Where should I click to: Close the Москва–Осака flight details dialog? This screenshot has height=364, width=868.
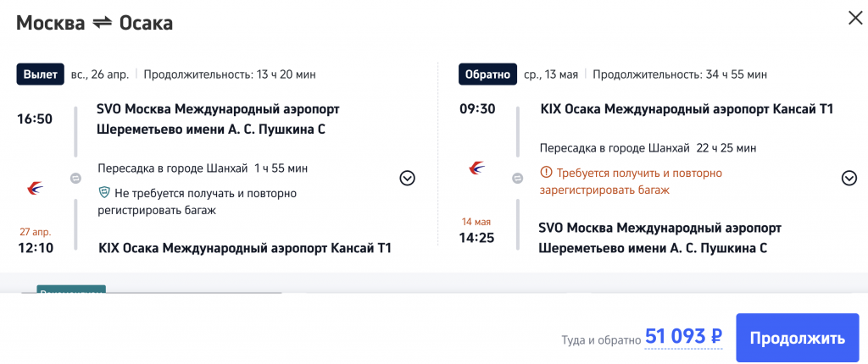[855, 18]
